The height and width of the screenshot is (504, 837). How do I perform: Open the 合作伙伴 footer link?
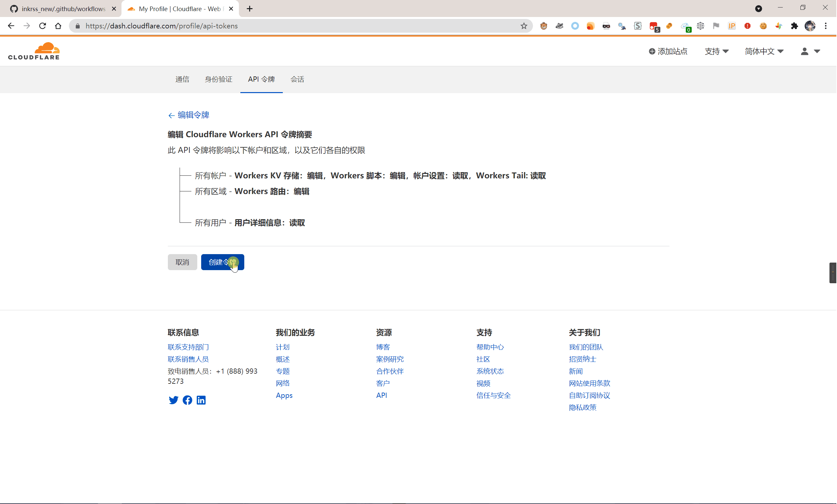[390, 371]
